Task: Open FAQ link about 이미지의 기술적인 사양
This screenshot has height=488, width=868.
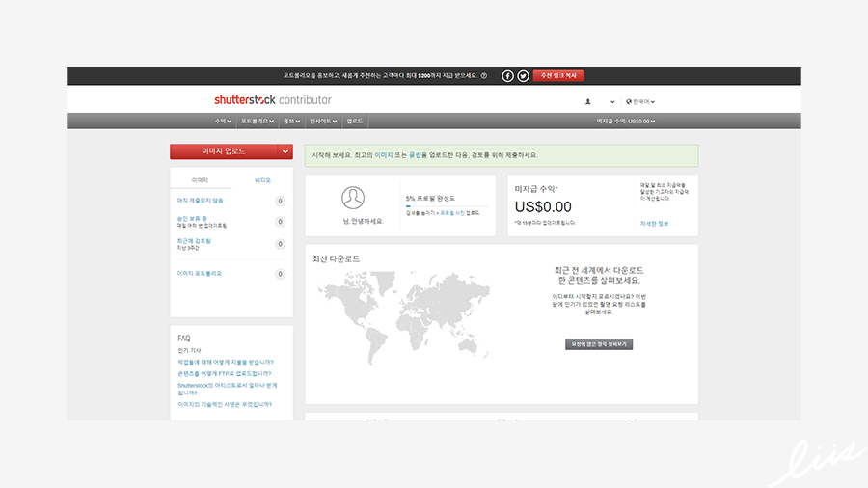Action: tap(225, 404)
